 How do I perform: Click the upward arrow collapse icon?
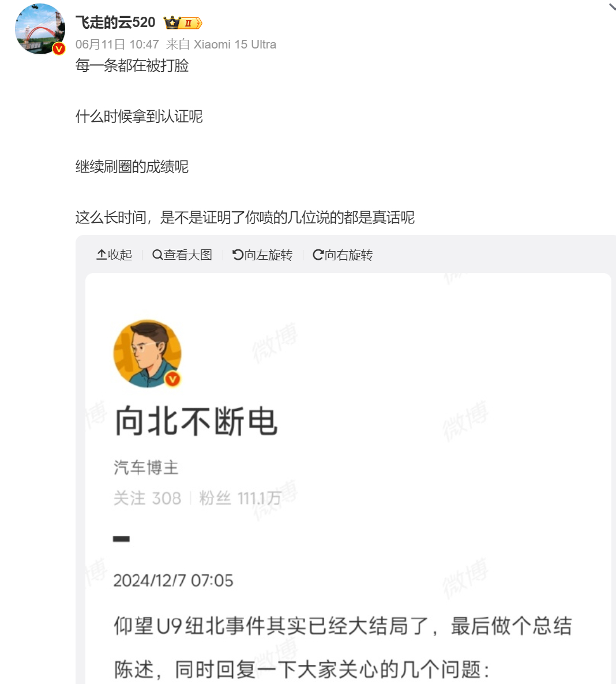coord(102,255)
